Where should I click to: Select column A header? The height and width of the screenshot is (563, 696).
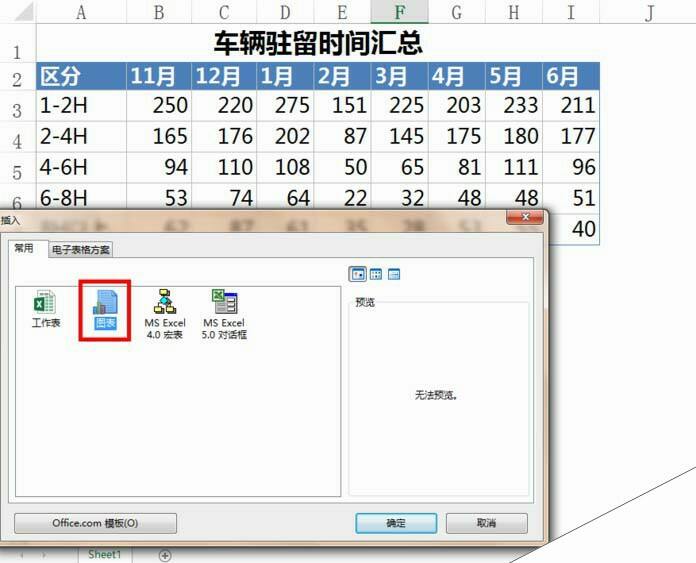click(x=81, y=12)
